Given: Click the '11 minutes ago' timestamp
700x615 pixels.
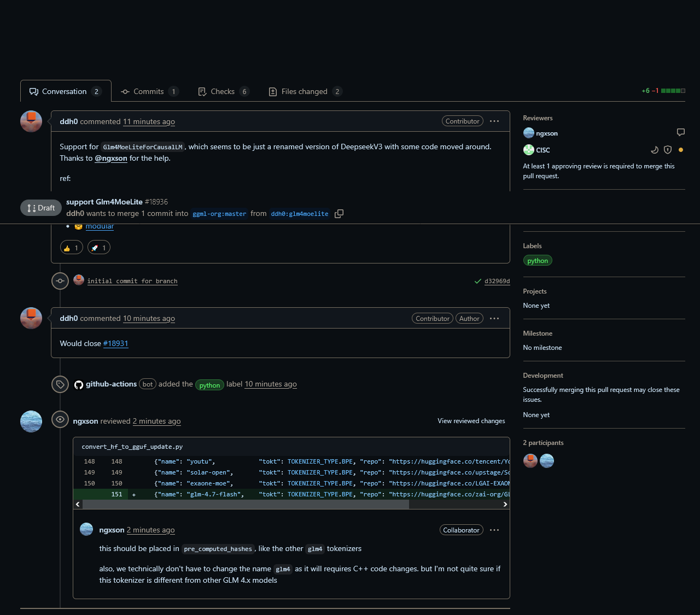Looking at the screenshot, I should tap(149, 121).
